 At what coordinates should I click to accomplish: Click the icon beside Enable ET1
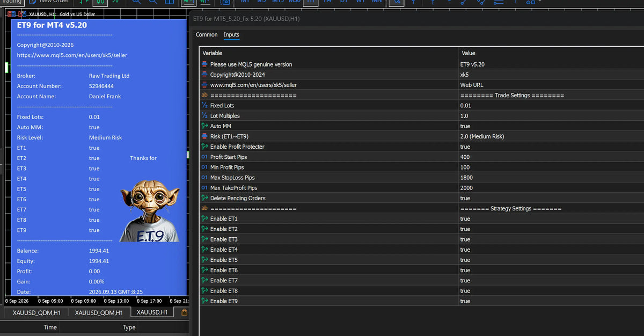coord(204,218)
